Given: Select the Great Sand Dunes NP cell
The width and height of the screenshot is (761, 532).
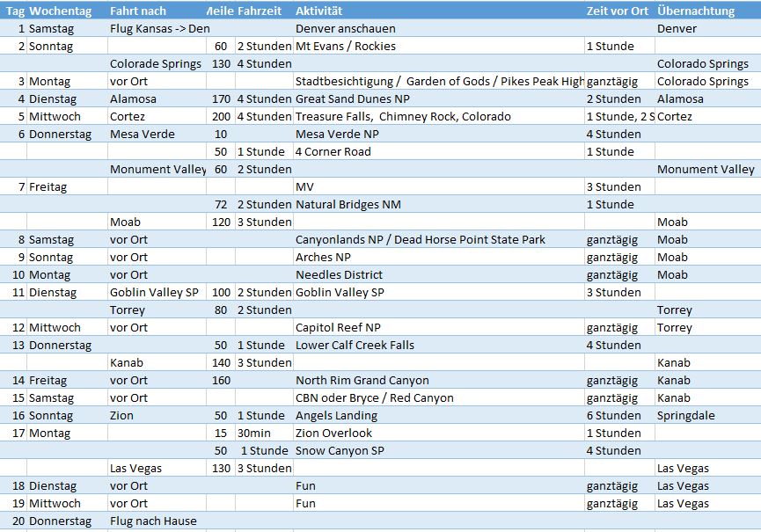Looking at the screenshot, I should tap(353, 98).
